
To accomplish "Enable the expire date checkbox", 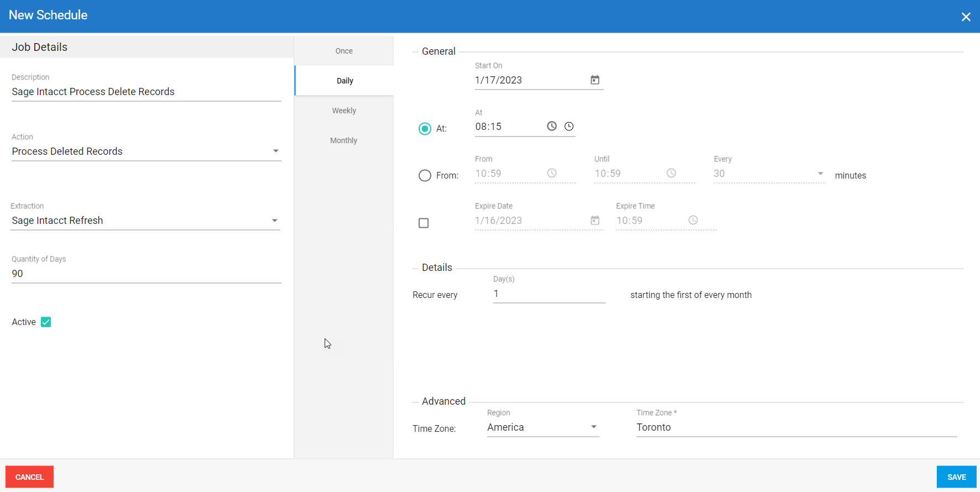I will pyautogui.click(x=424, y=223).
